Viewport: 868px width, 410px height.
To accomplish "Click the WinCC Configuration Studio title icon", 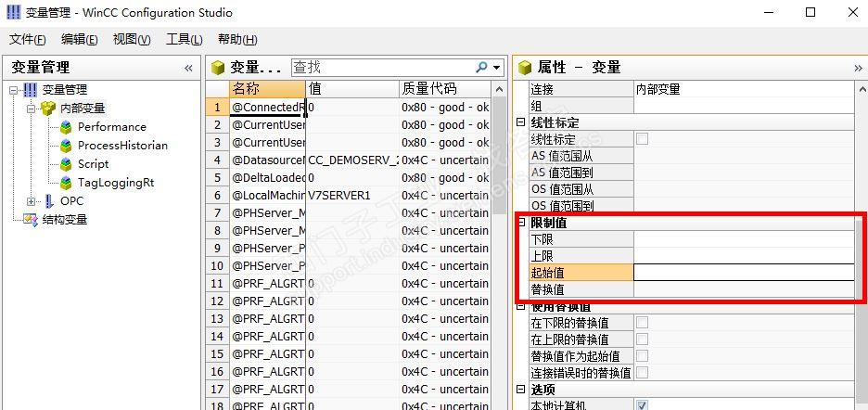I will click(13, 12).
